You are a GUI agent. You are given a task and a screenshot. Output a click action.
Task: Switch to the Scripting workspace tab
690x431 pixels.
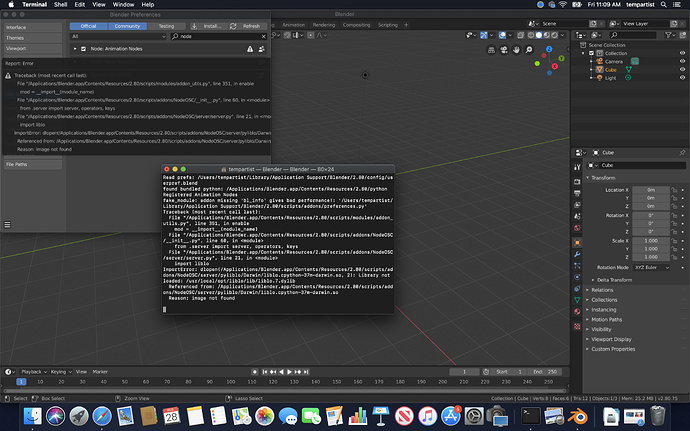pyautogui.click(x=388, y=25)
